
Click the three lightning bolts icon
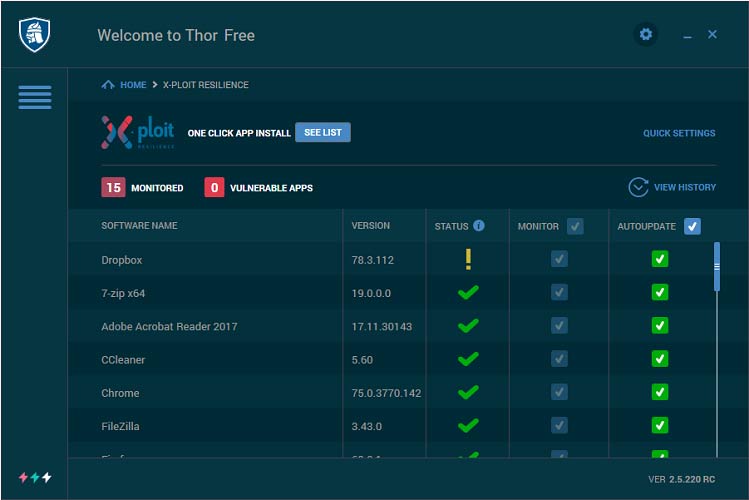coord(35,477)
